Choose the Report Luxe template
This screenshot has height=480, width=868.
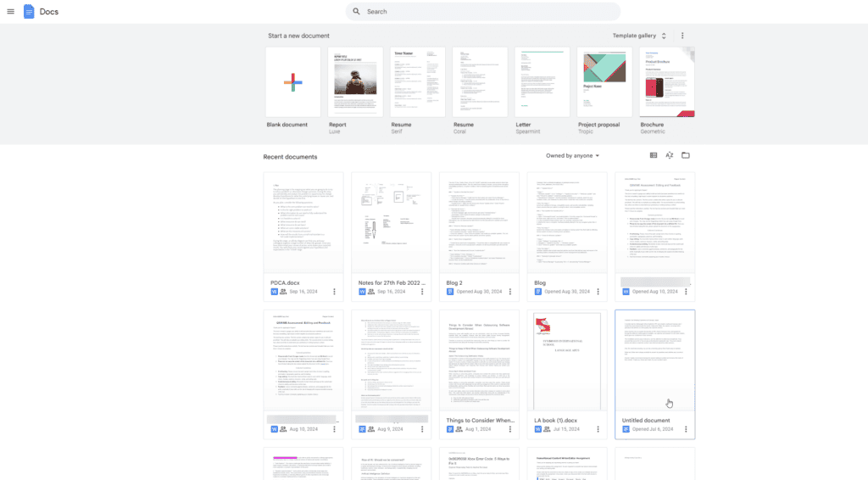pos(355,82)
